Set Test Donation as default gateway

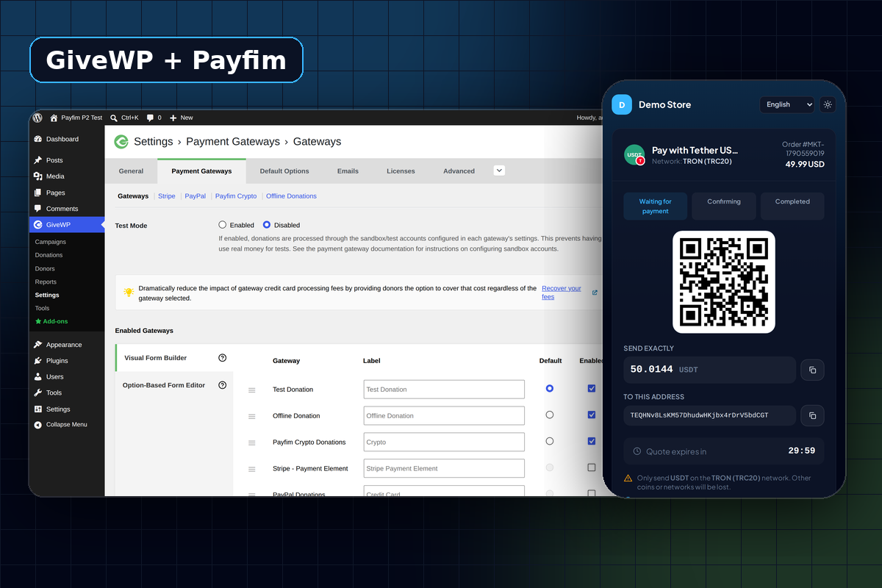point(550,388)
